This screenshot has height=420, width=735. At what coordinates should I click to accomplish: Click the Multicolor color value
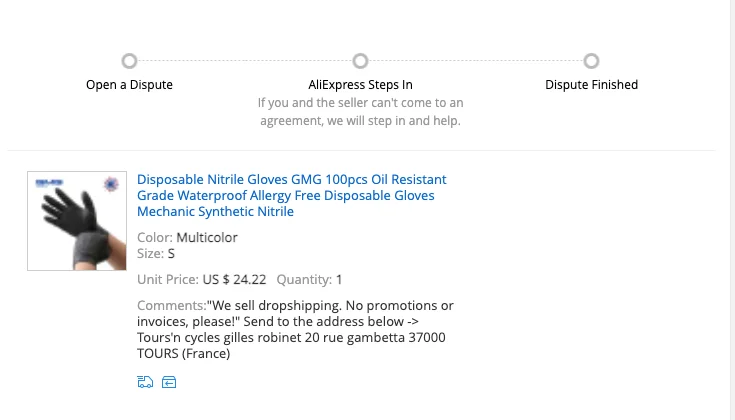[x=207, y=238]
